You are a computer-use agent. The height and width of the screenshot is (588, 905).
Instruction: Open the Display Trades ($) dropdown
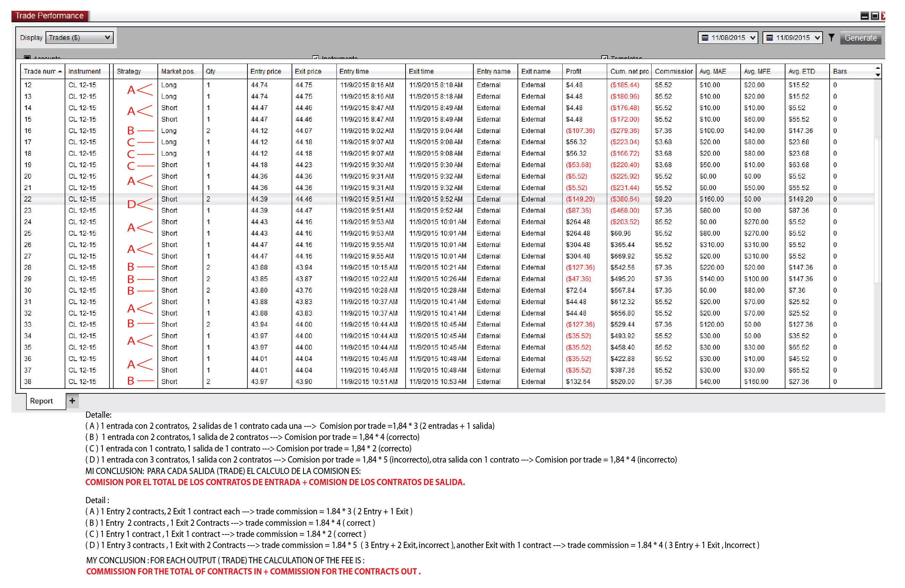pyautogui.click(x=80, y=38)
